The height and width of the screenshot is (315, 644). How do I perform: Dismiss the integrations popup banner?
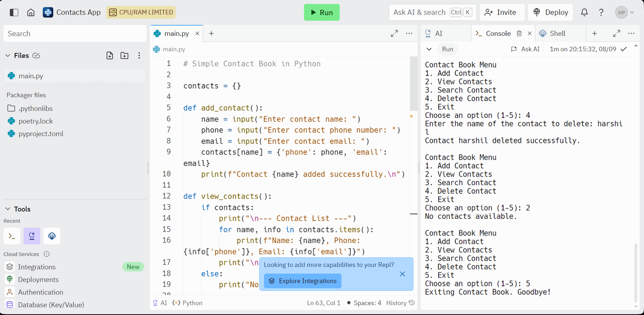[x=403, y=274]
